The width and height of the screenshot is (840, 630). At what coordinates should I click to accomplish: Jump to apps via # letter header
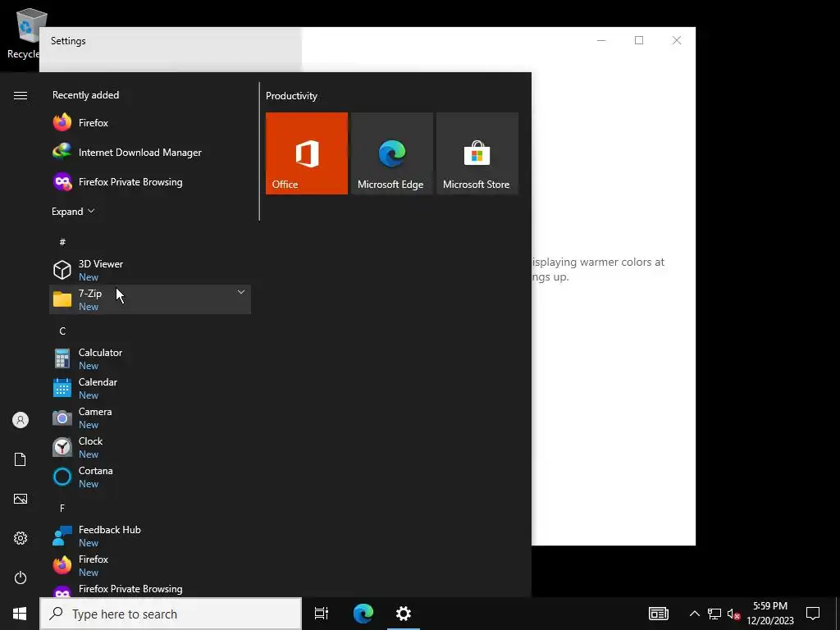point(62,242)
